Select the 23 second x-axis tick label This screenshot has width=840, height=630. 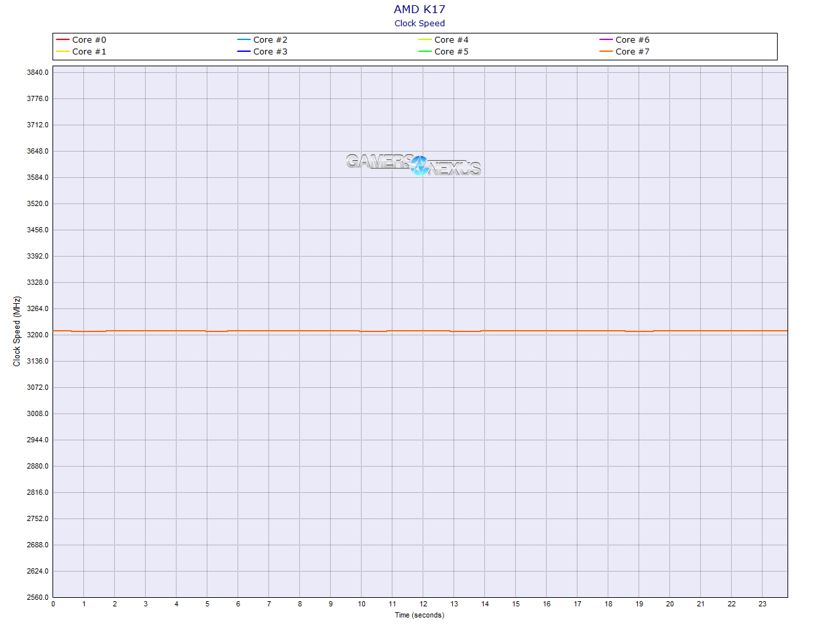(763, 604)
